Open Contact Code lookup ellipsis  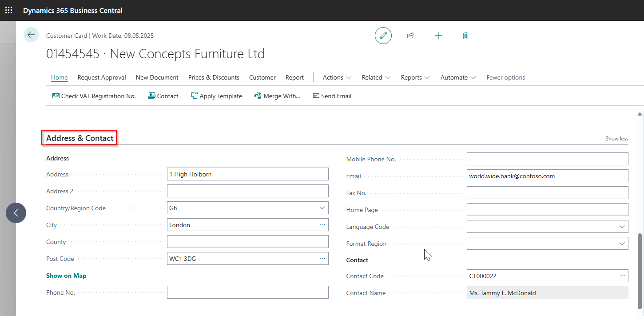(x=622, y=276)
